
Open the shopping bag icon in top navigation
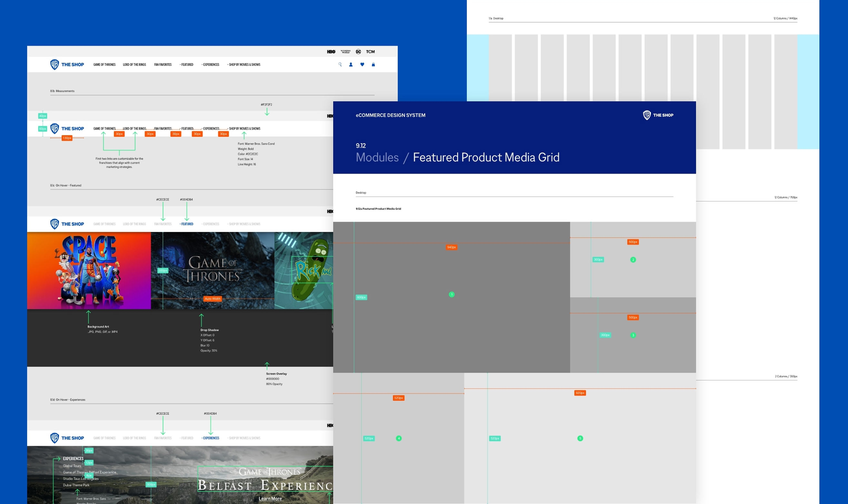[373, 64]
